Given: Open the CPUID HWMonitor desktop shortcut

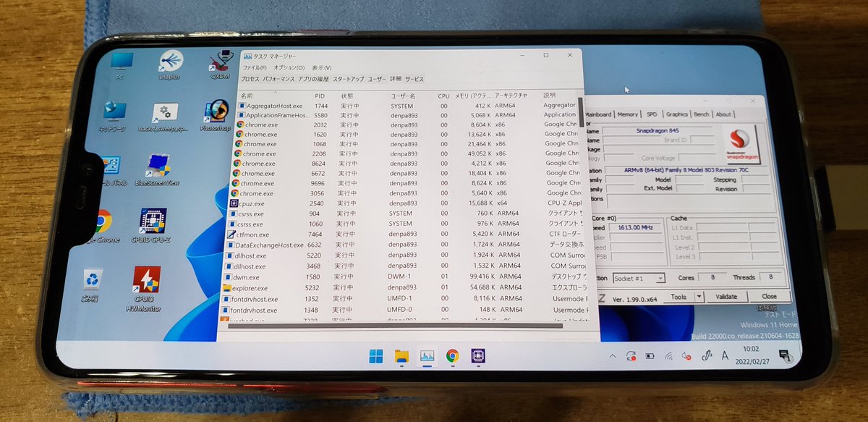Looking at the screenshot, I should click(147, 287).
